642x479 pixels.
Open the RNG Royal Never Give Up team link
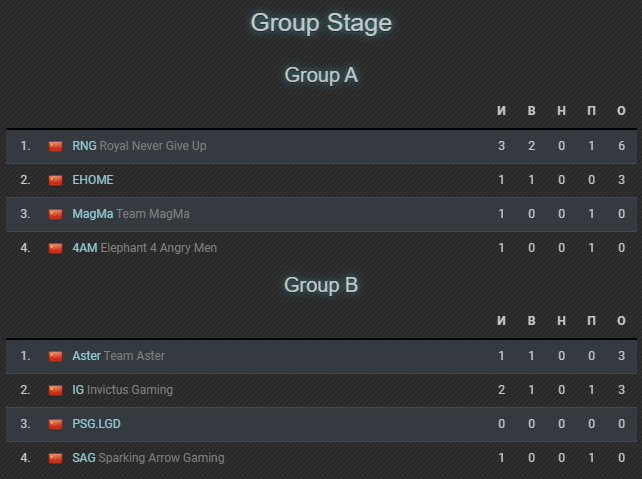(139, 146)
